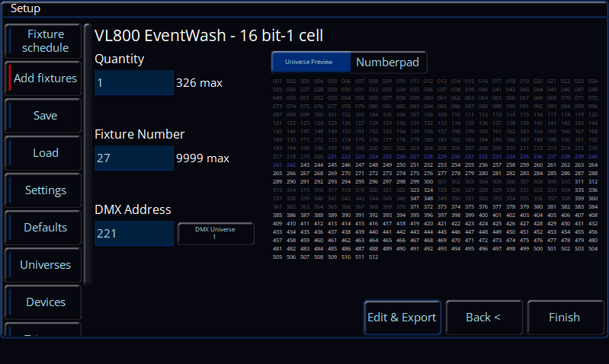Viewport: 609px width, 364px height.
Task: Select DMX address 385 in universe preview
Action: tap(277, 215)
